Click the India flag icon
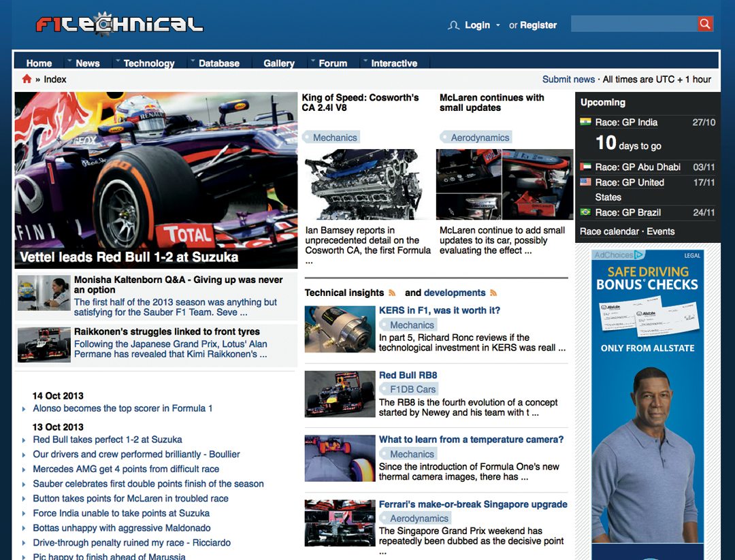The image size is (735, 560). click(x=585, y=122)
